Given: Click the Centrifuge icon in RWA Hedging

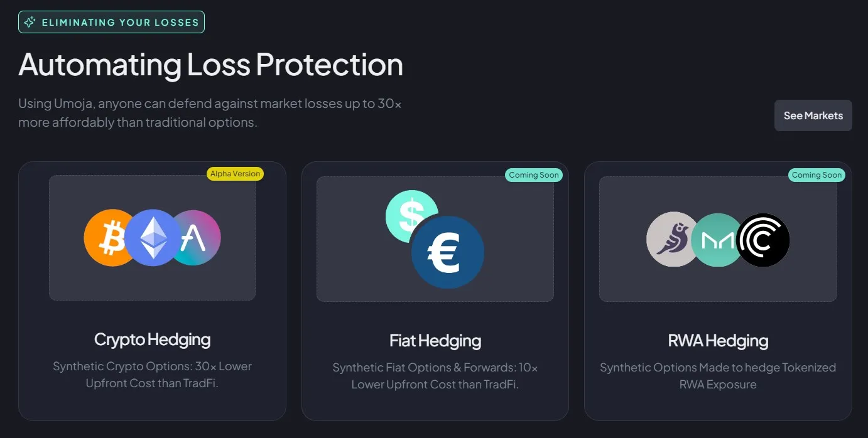Looking at the screenshot, I should point(763,240).
